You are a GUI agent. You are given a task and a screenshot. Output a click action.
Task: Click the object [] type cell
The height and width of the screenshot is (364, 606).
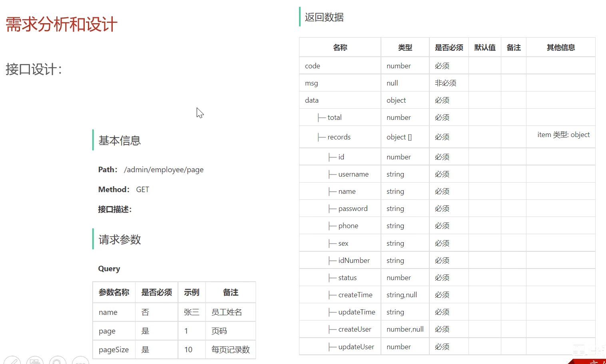click(x=405, y=137)
